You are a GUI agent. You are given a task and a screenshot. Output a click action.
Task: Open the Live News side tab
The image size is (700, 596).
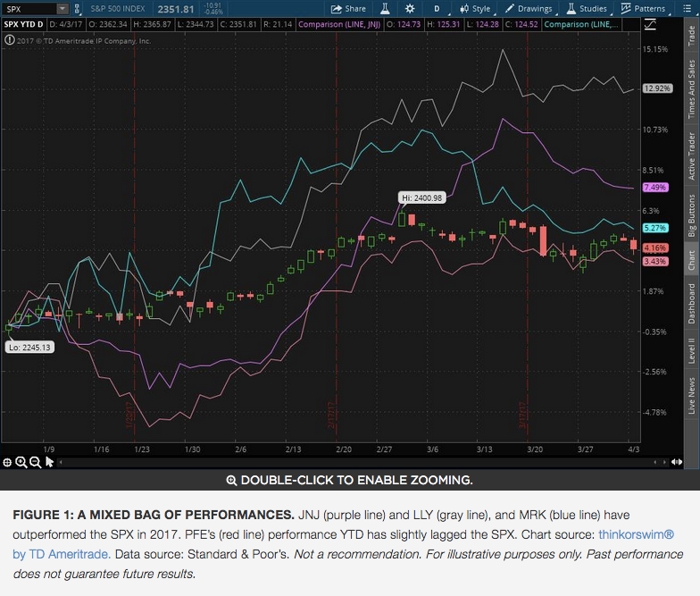(691, 396)
